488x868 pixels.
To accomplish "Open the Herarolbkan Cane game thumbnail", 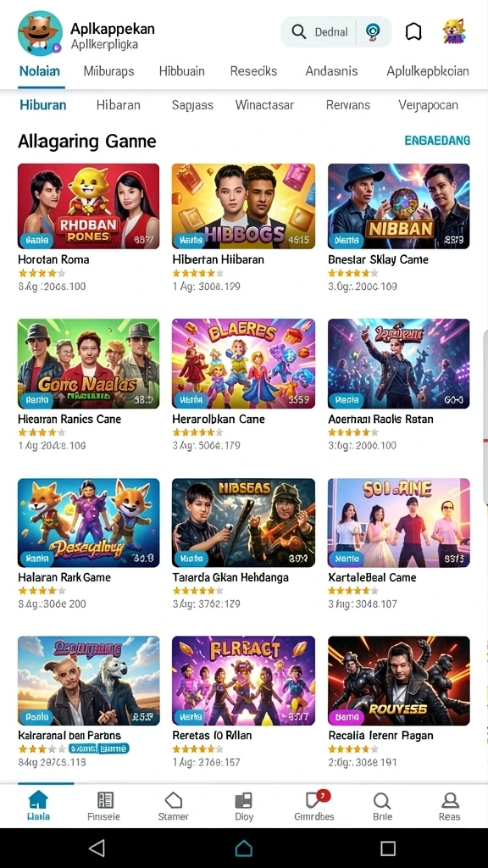I will (x=243, y=364).
